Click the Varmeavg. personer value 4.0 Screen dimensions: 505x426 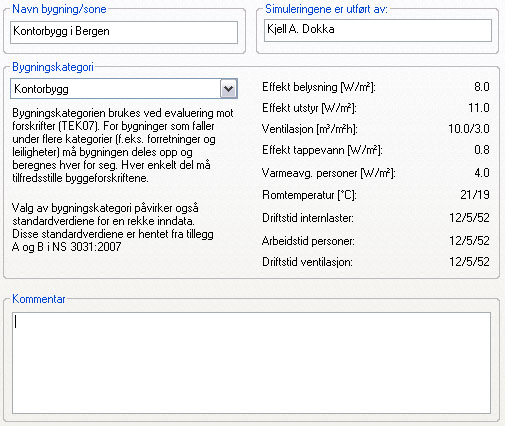click(x=482, y=173)
